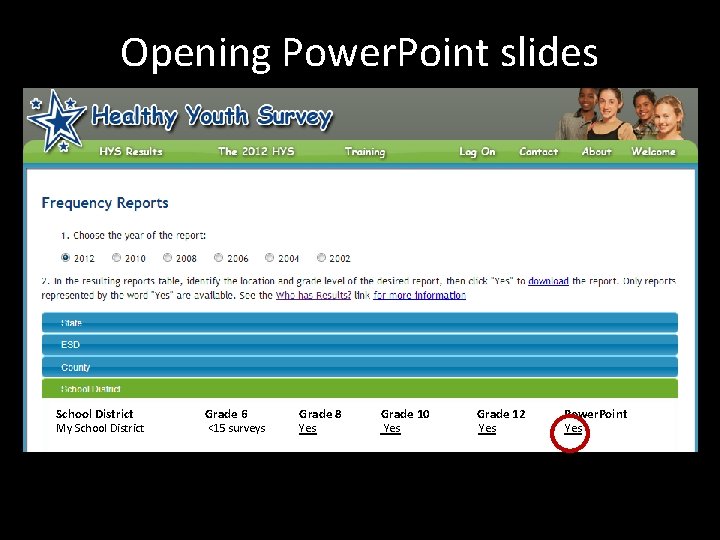720x540 pixels.
Task: Click the Grade 8 column header
Action: pyautogui.click(x=320, y=414)
